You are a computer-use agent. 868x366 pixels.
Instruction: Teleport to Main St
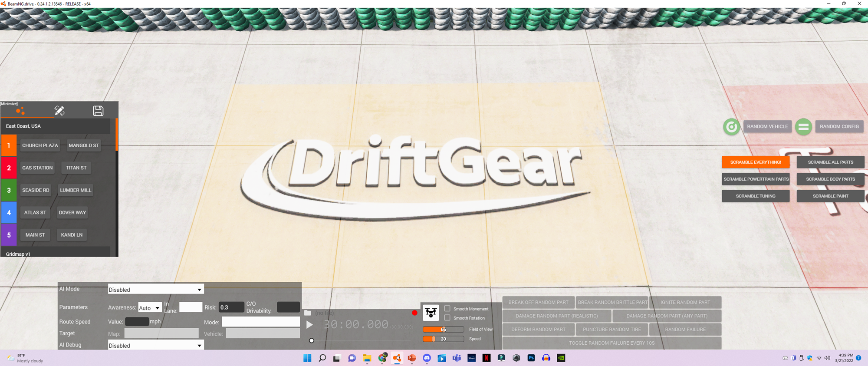point(35,235)
